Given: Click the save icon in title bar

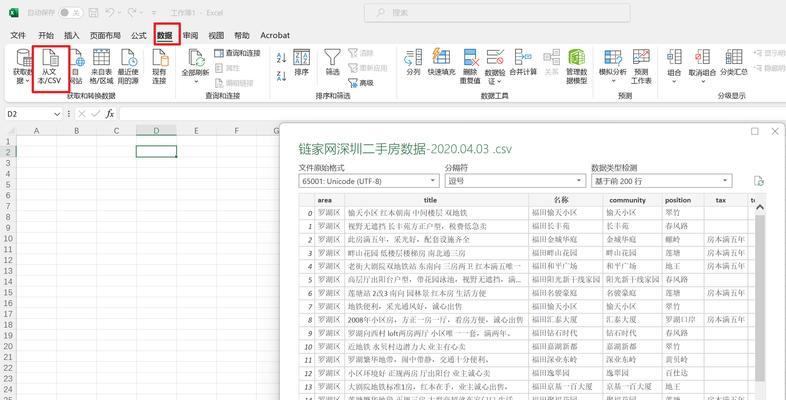Looking at the screenshot, I should pyautogui.click(x=93, y=13).
